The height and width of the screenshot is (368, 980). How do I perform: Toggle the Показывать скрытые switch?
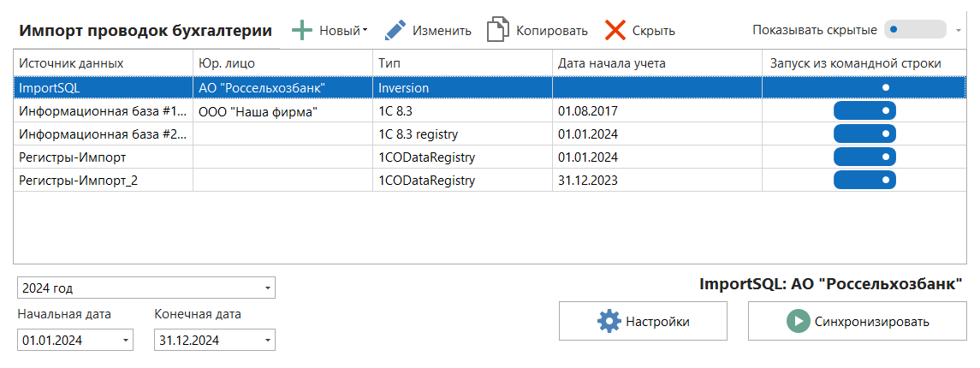(x=913, y=29)
